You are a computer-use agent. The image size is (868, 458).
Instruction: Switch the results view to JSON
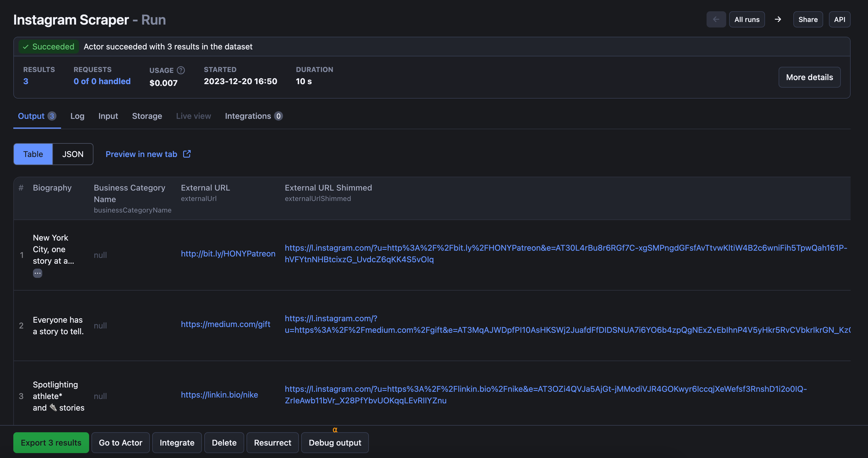(x=73, y=154)
